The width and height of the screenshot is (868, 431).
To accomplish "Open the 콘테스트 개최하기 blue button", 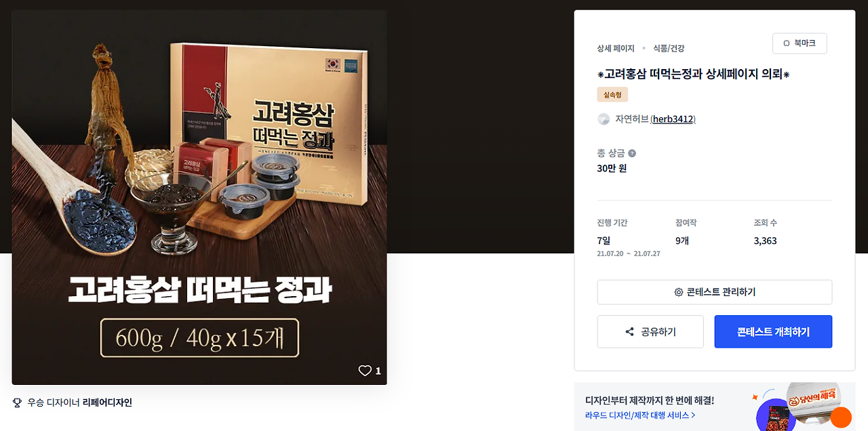I will click(773, 332).
